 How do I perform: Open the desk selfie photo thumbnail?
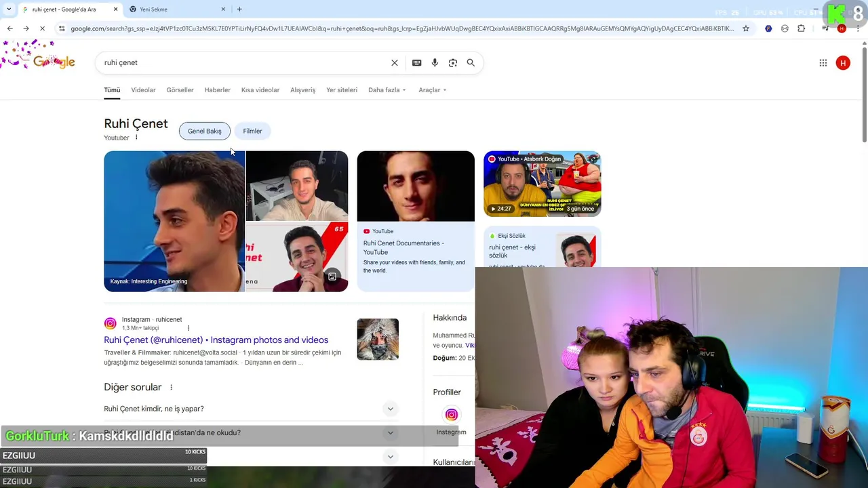297,186
